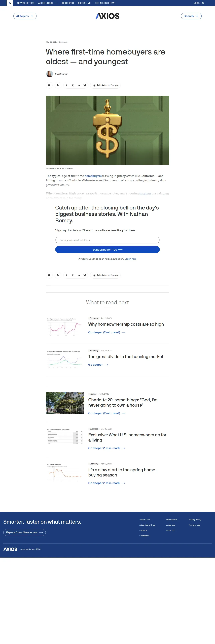Click the email address input field

[x=107, y=240]
